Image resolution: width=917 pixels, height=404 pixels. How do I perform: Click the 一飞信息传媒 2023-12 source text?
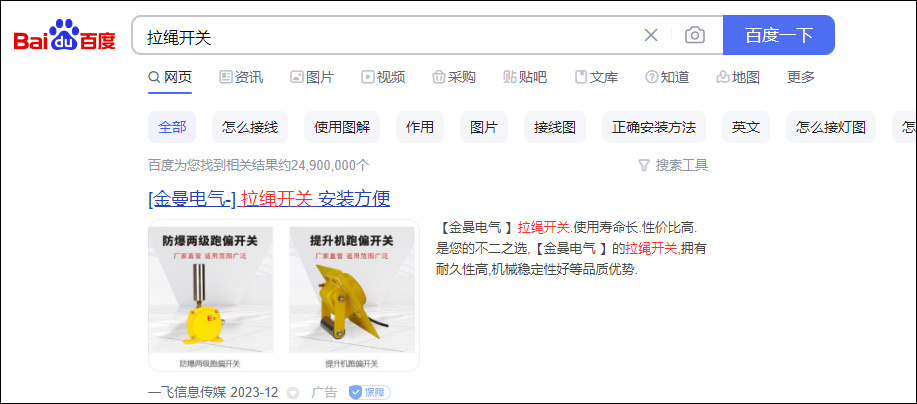click(x=213, y=392)
